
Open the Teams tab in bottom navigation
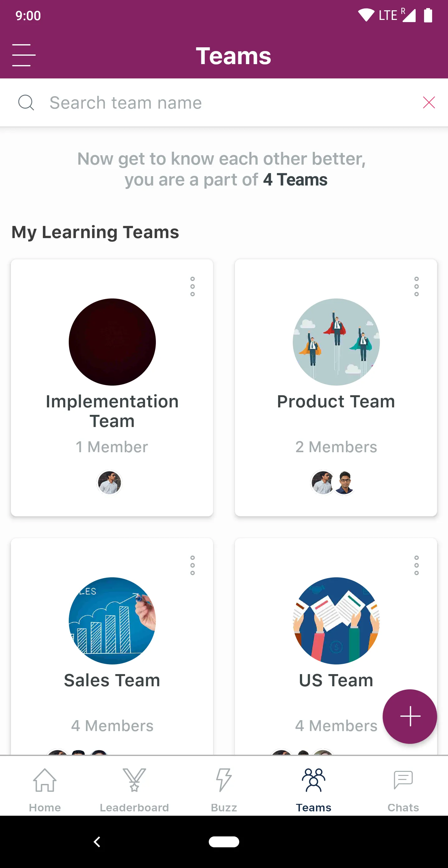coord(313,788)
